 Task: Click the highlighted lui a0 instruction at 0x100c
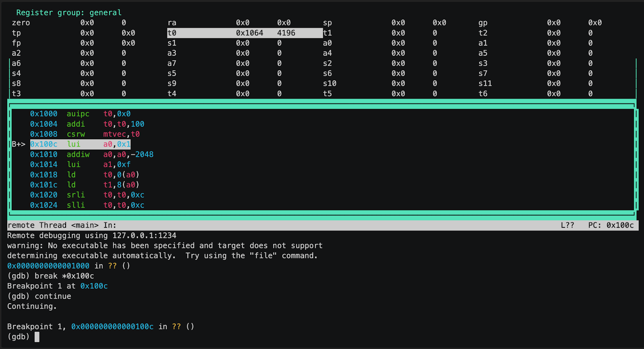click(x=80, y=144)
